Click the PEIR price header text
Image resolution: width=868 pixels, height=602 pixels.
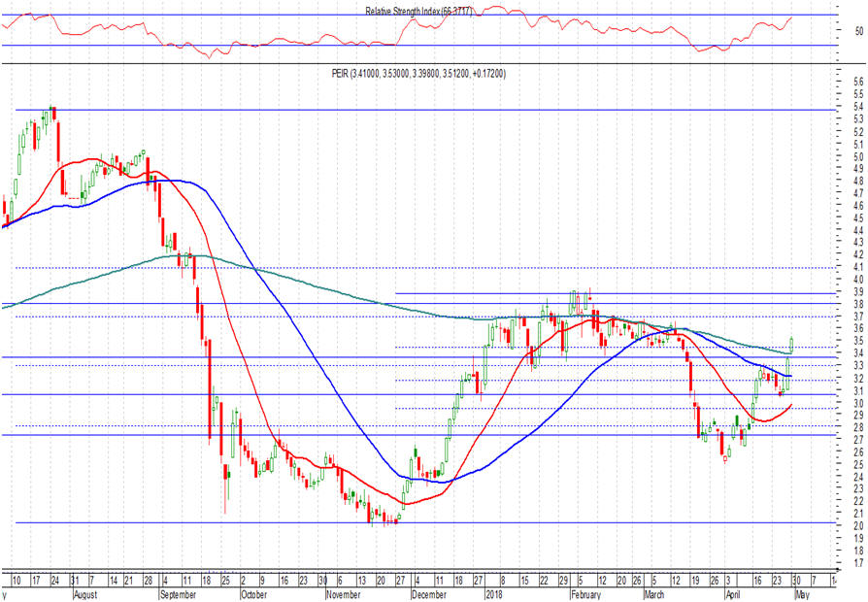click(x=417, y=73)
